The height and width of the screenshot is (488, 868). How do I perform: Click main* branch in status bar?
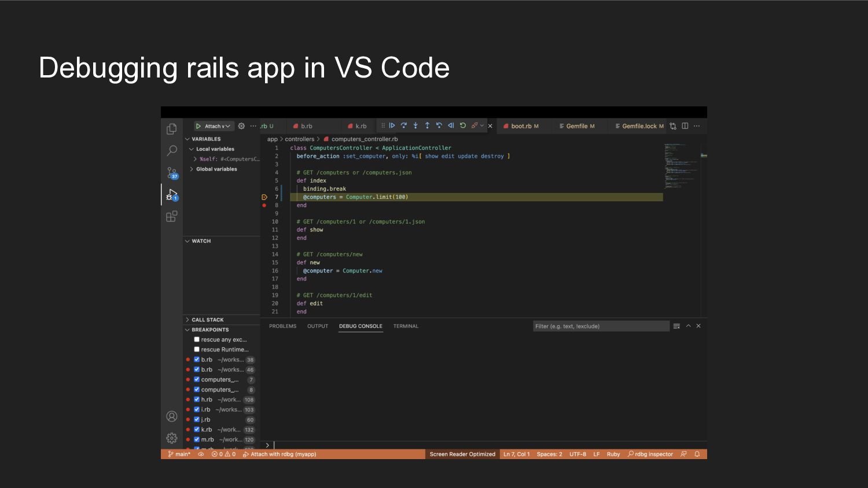179,454
